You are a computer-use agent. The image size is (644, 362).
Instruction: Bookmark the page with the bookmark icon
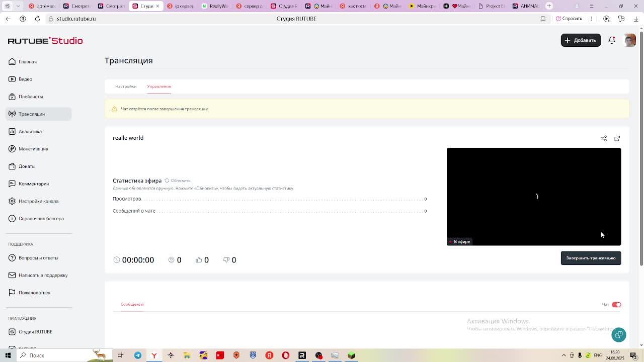(x=543, y=19)
